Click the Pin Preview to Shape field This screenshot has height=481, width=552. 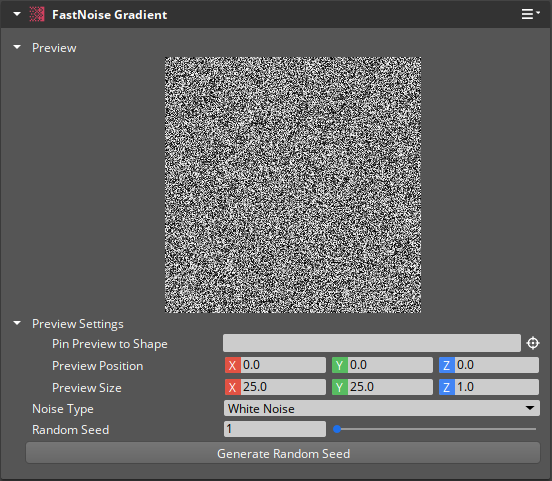(x=372, y=343)
